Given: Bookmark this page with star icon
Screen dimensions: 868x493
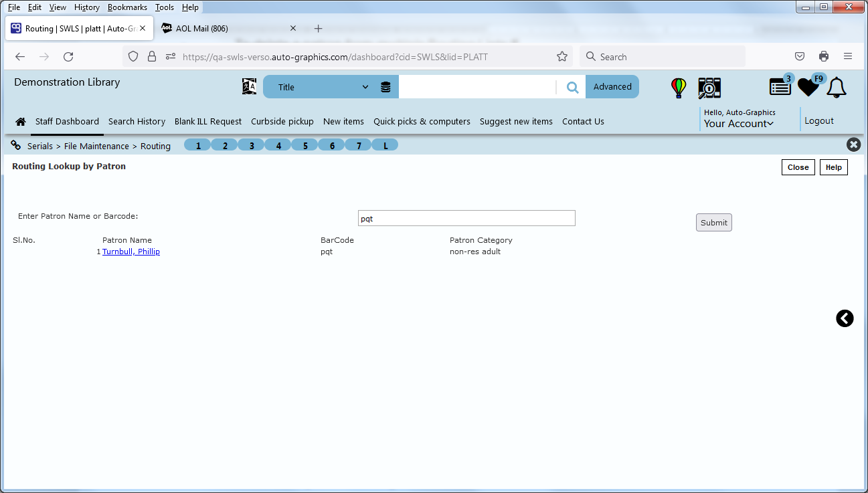Looking at the screenshot, I should pos(562,57).
